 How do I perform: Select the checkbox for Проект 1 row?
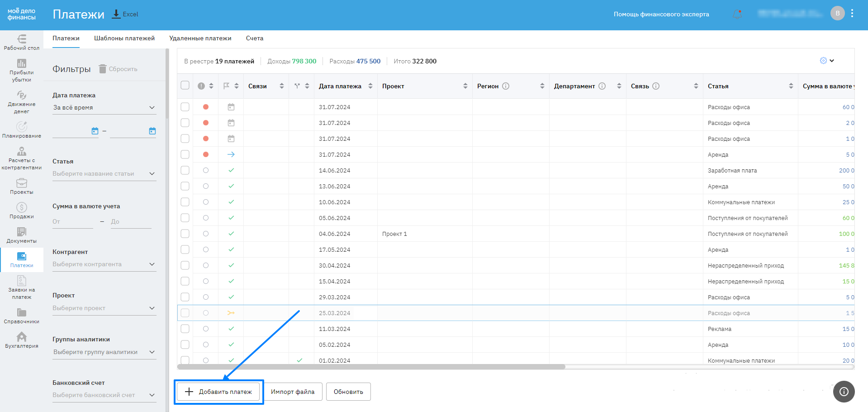pyautogui.click(x=185, y=234)
